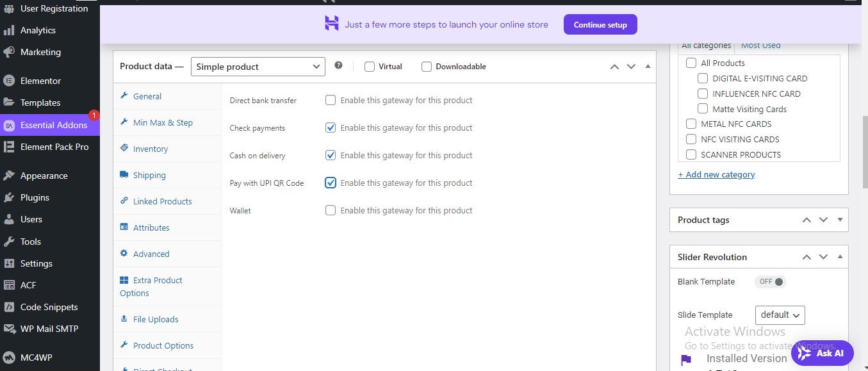This screenshot has width=868, height=371.
Task: Open Linked Products via its link icon
Action: 124,201
